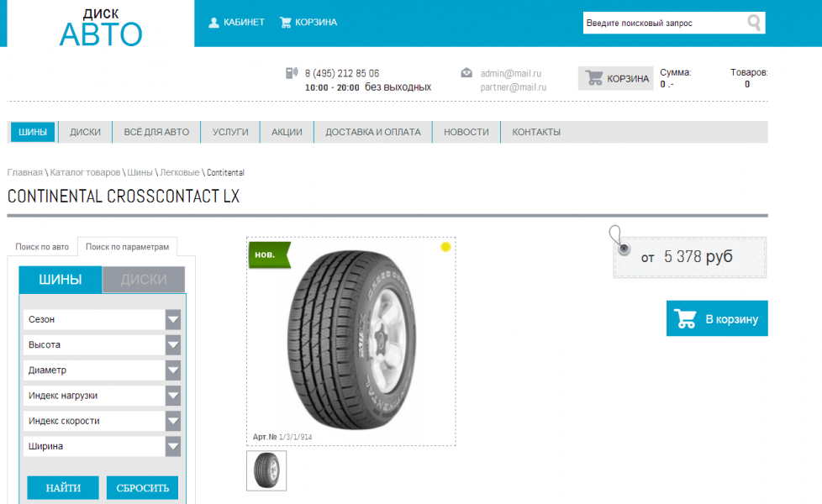Click the СБРОСИТЬ button
The width and height of the screenshot is (822, 504).
[x=142, y=488]
